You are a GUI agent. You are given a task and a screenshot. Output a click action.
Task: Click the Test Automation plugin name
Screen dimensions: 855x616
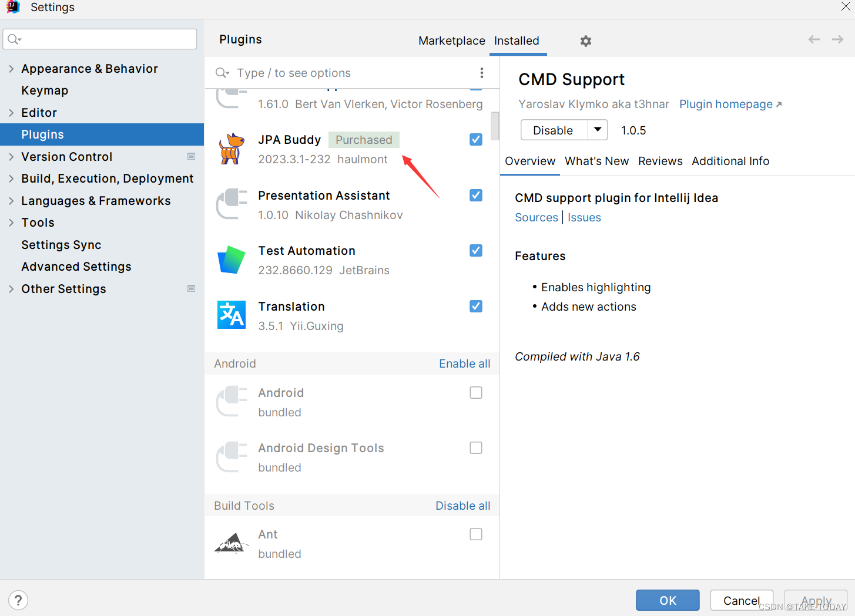pyautogui.click(x=307, y=251)
